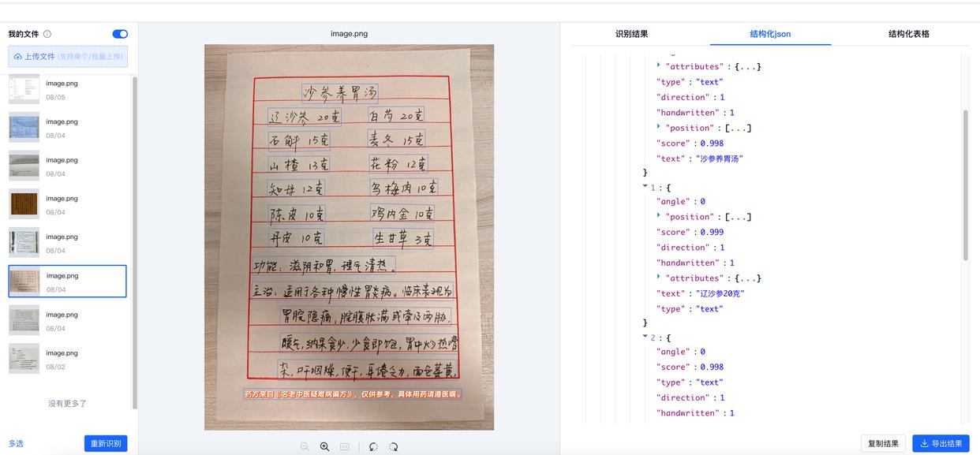
Task: Select the 麦冬 15克 text box in the image
Action: click(x=396, y=140)
